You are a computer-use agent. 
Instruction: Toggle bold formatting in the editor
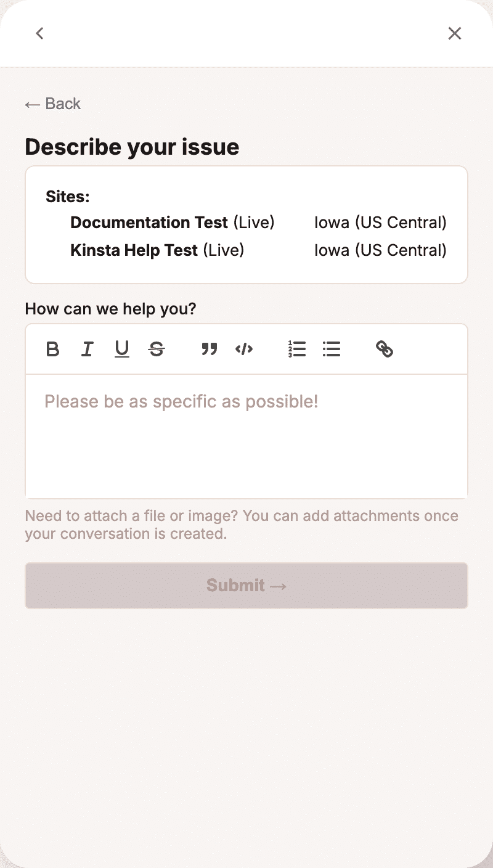coord(53,350)
